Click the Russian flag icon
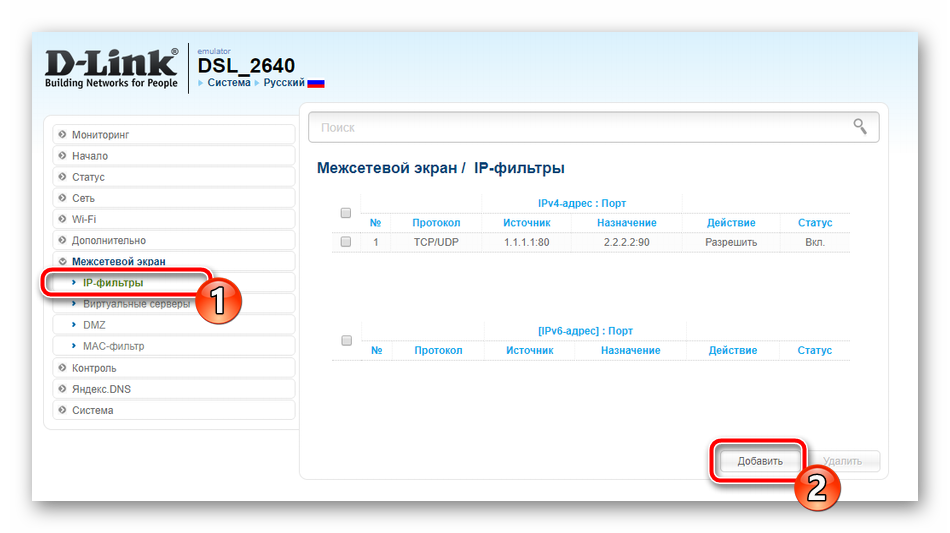Image resolution: width=950 pixels, height=533 pixels. coord(316,84)
